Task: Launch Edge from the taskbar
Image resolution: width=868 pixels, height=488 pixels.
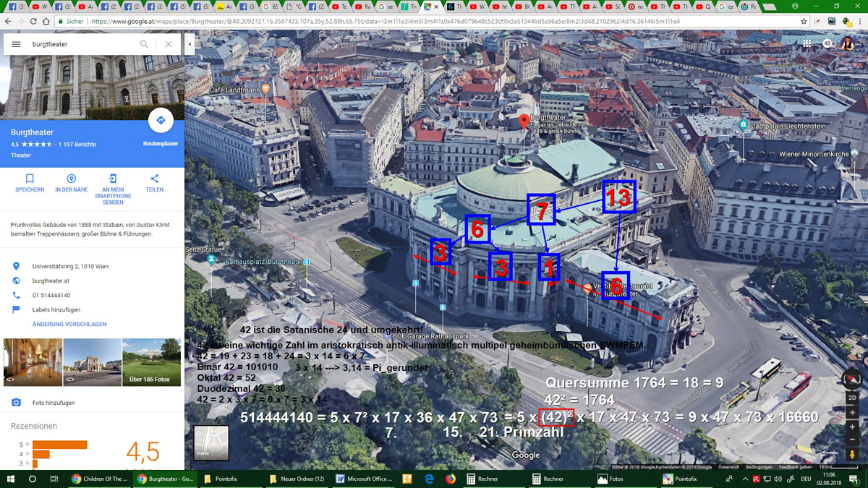Action: pyautogui.click(x=429, y=479)
